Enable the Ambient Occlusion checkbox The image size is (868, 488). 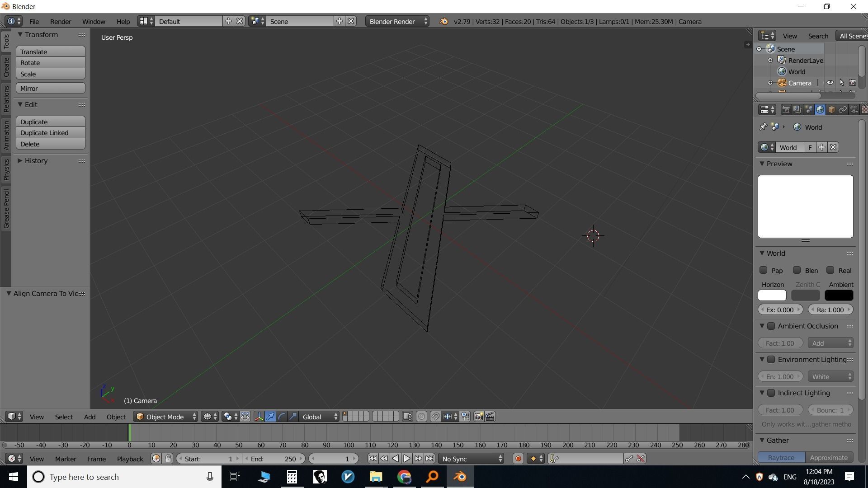[x=771, y=326]
